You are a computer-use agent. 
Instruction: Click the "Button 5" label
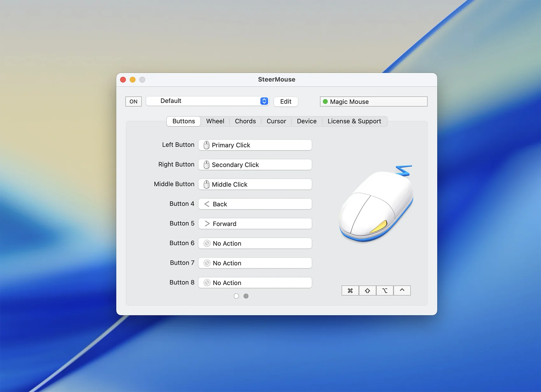(182, 224)
